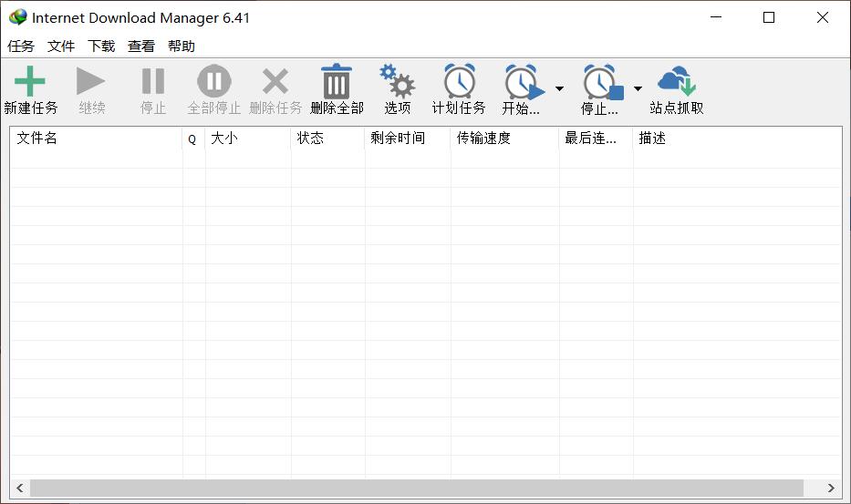Click the 删除全部 trash bin icon
This screenshot has height=504, width=851.
pyautogui.click(x=337, y=81)
